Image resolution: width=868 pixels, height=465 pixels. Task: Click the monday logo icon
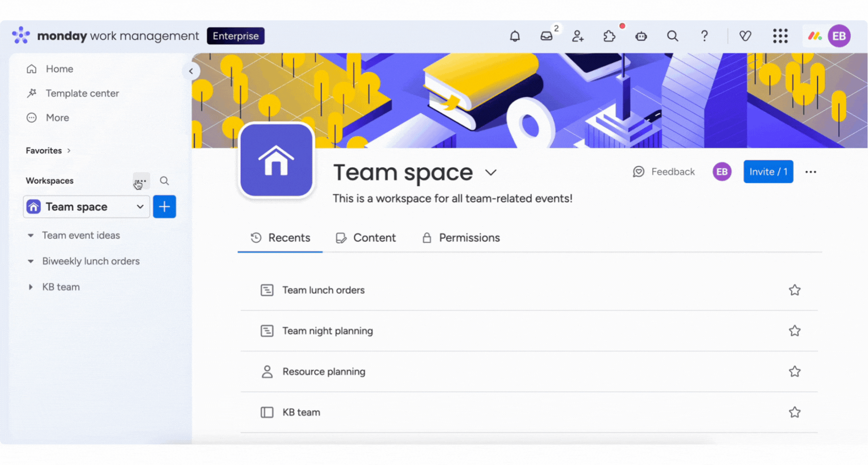(21, 35)
